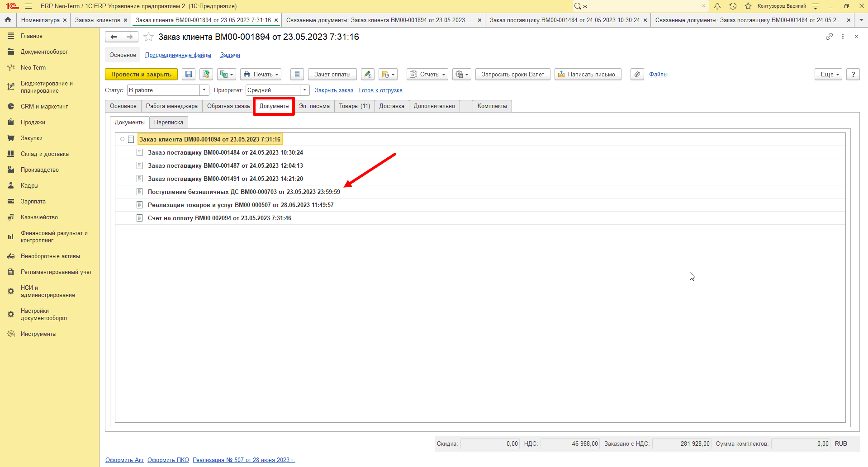Screen dimensions: 868x467
Task: Open Закупки section in sidebar
Action: tap(32, 138)
